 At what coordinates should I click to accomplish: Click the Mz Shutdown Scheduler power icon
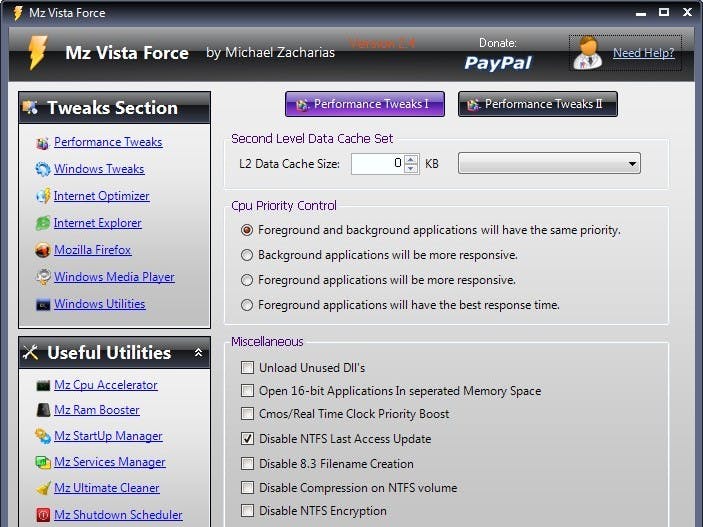[43, 514]
